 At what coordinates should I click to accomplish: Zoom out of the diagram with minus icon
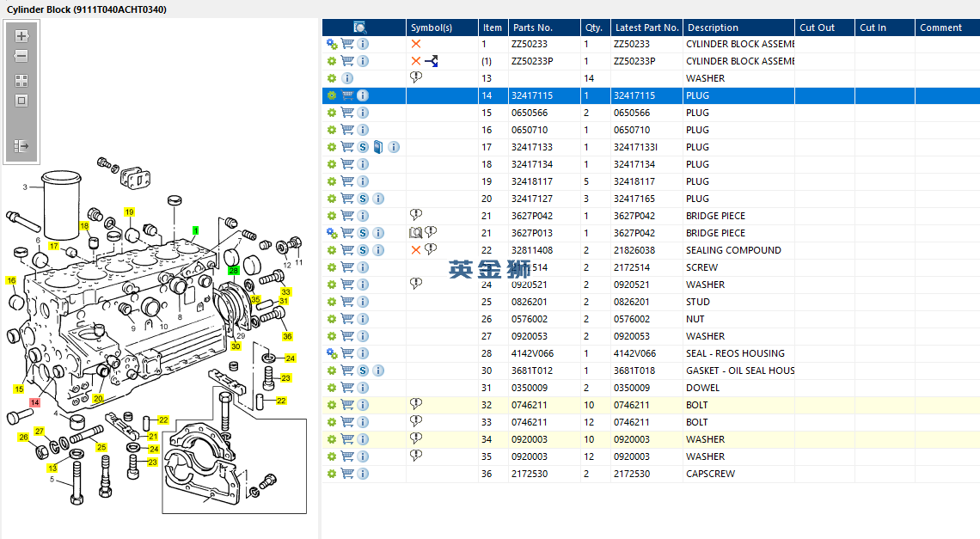[21, 56]
